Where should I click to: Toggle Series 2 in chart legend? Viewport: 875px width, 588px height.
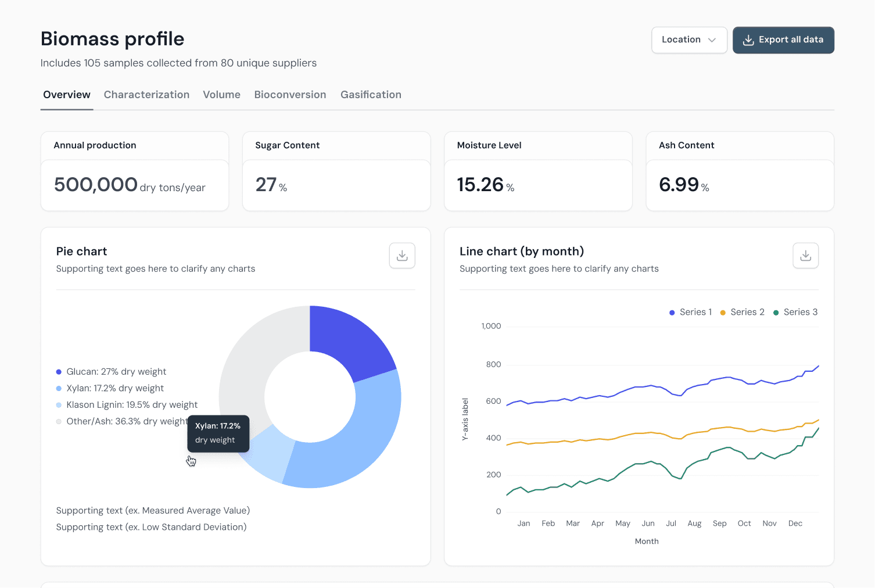[x=743, y=313]
